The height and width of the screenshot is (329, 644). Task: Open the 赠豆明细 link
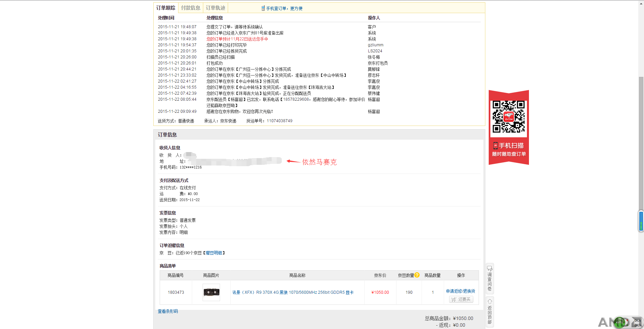pyautogui.click(x=214, y=253)
